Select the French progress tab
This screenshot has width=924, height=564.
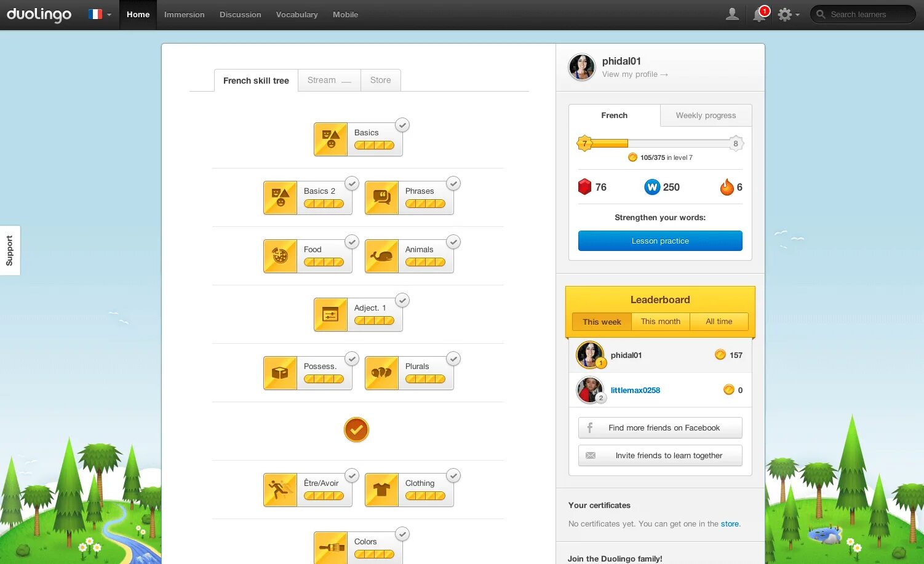point(614,115)
